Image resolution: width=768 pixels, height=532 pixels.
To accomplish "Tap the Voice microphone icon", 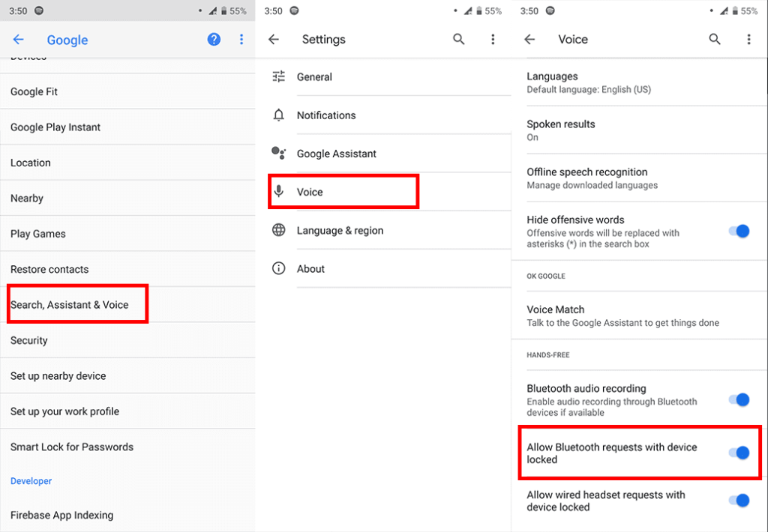I will (x=279, y=191).
